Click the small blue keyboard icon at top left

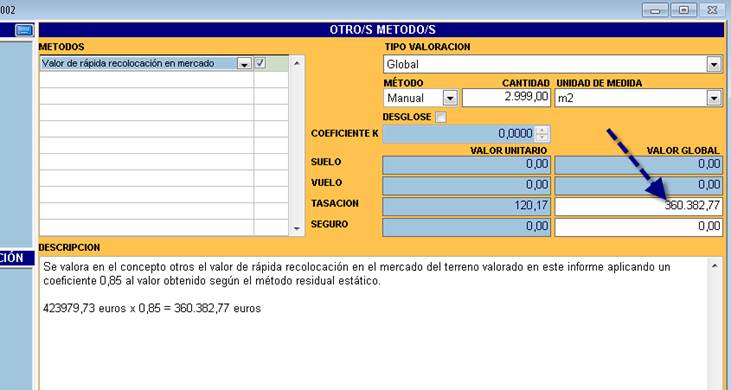[23, 30]
